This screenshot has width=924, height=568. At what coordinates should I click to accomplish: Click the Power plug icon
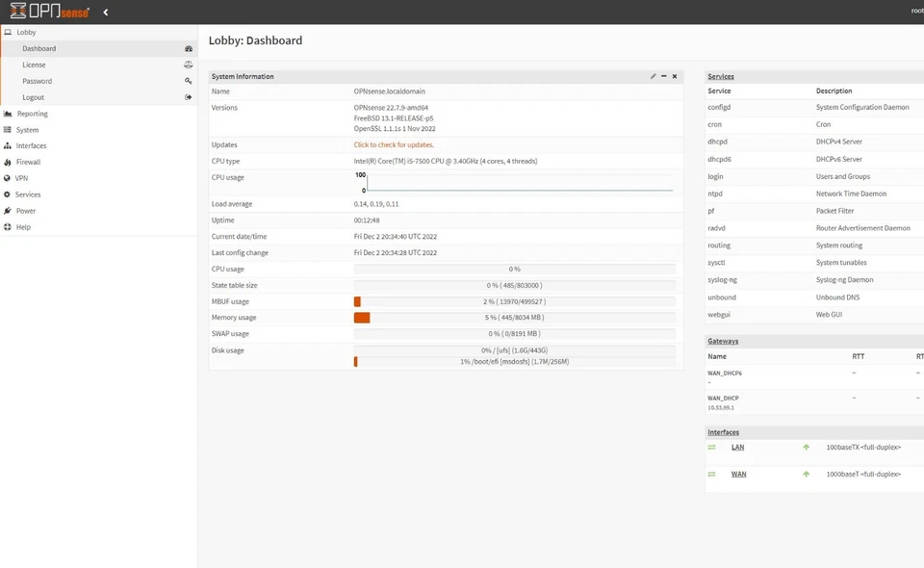[8, 210]
